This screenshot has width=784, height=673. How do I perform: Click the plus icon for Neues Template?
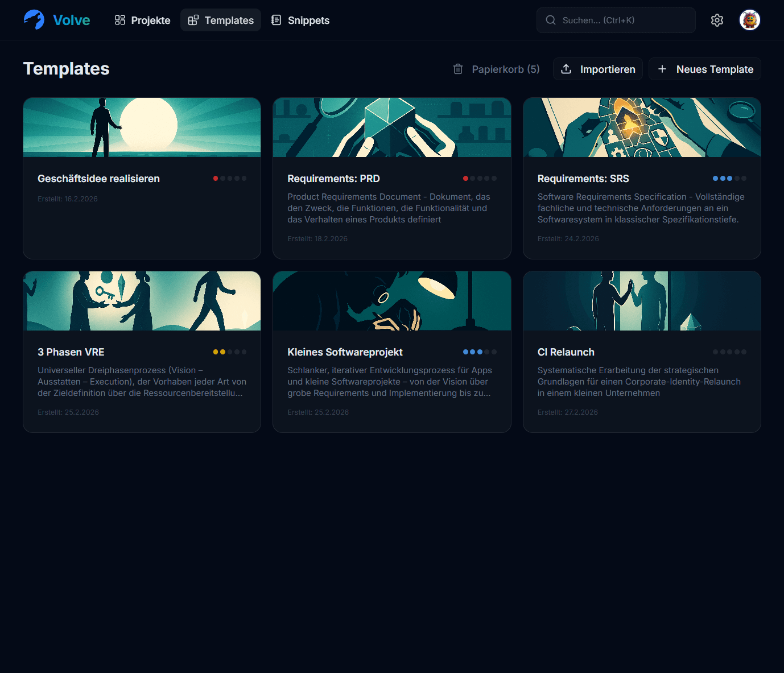click(662, 69)
